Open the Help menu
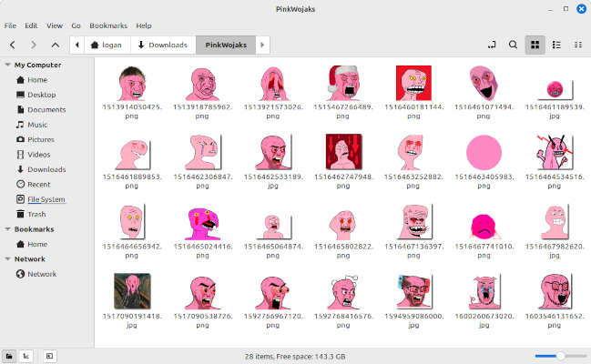The height and width of the screenshot is (364, 591). [144, 25]
